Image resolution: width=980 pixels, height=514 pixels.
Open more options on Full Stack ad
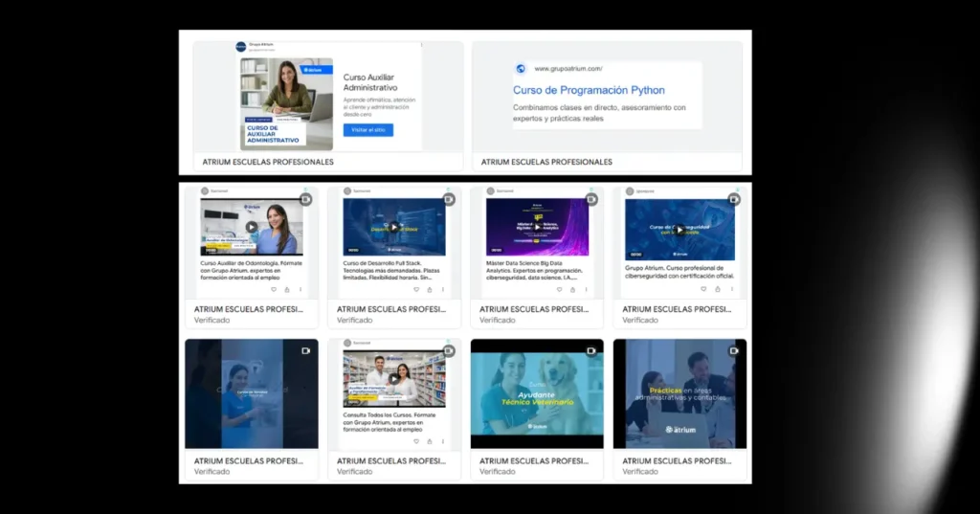pyautogui.click(x=443, y=289)
